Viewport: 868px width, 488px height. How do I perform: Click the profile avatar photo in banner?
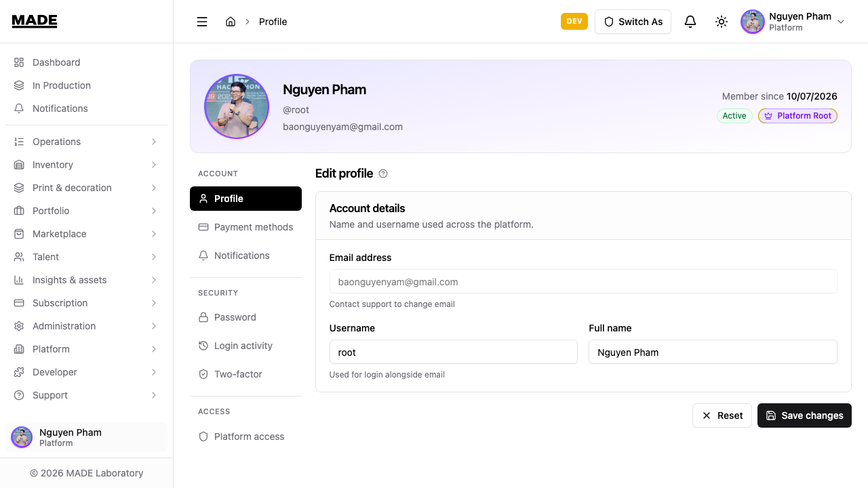tap(237, 106)
